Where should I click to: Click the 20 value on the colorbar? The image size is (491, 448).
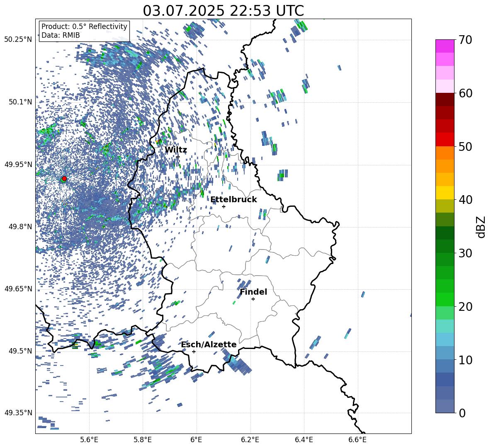pyautogui.click(x=465, y=306)
